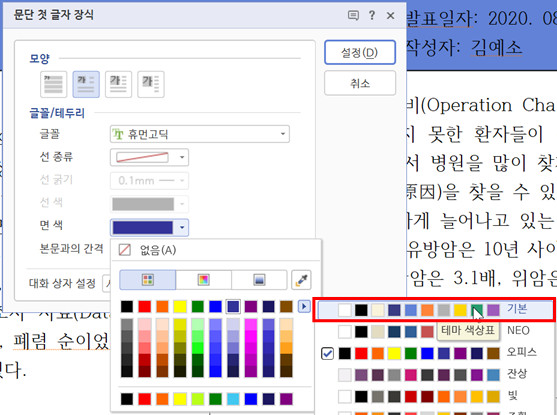Click the no-fill icon next to 없음(A)
Screen dimensions: 557x415
point(125,250)
